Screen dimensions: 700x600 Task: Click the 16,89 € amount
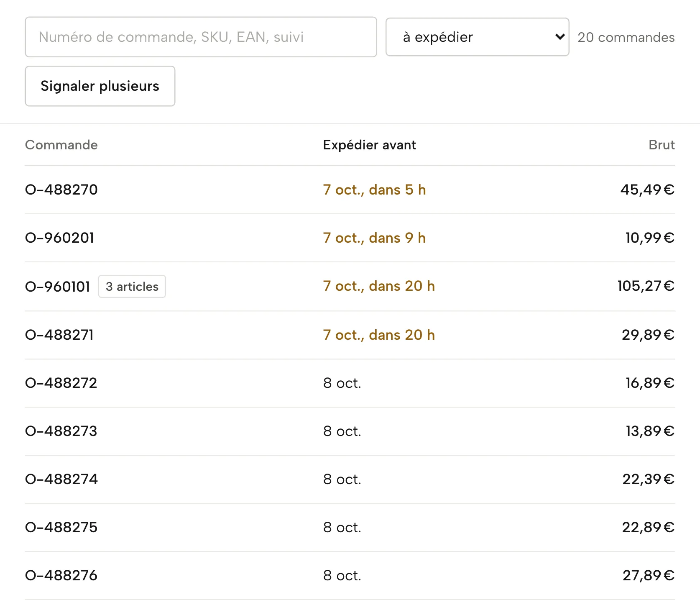(650, 383)
